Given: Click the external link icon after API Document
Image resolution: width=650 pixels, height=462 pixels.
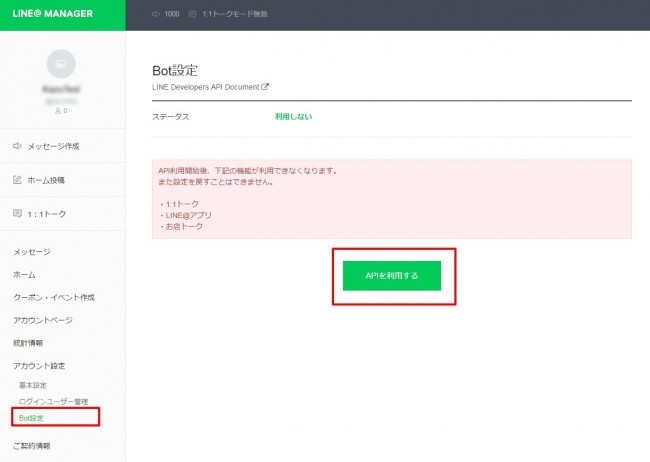Looking at the screenshot, I should point(265,87).
